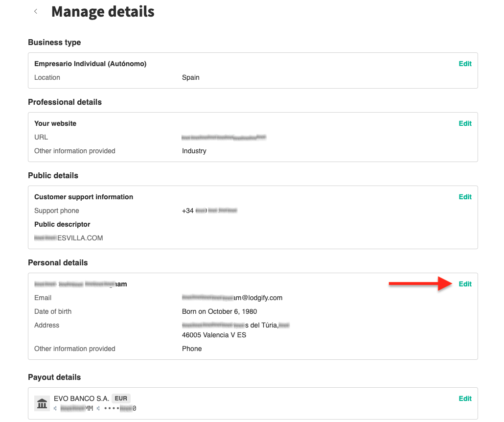The width and height of the screenshot is (504, 422).
Task: Go back using the left chevron
Action: pos(36,12)
